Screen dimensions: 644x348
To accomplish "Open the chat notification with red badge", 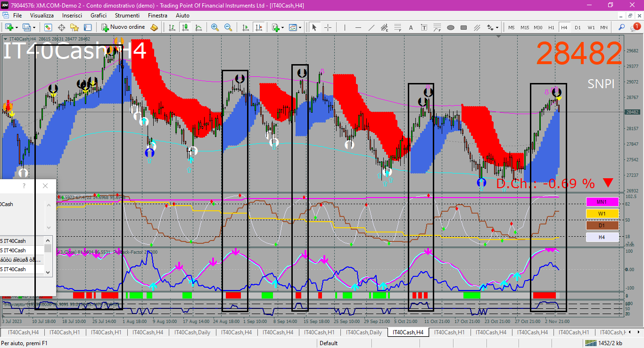I will click(636, 27).
